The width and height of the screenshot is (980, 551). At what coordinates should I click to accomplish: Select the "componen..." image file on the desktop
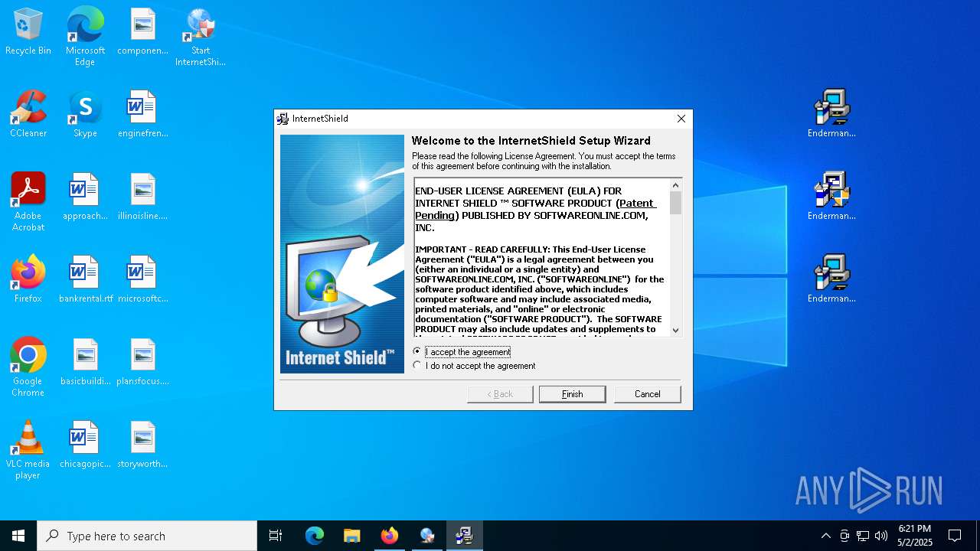click(142, 32)
